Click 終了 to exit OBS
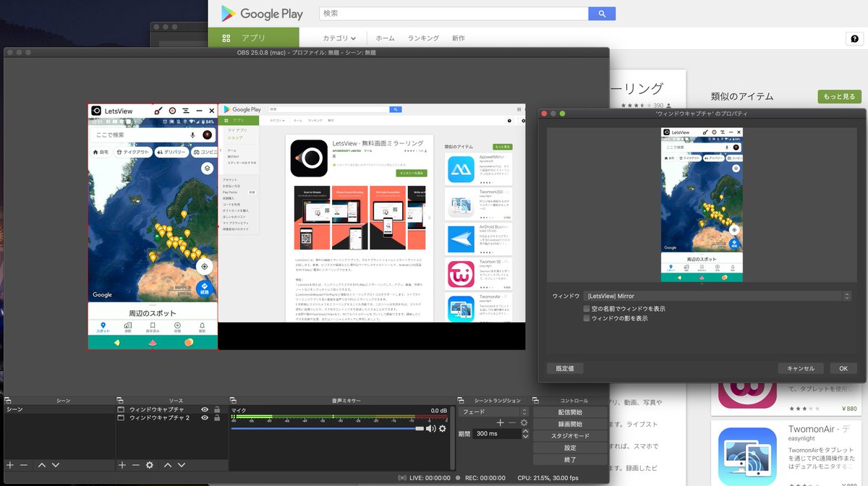868x486 pixels. click(x=570, y=459)
